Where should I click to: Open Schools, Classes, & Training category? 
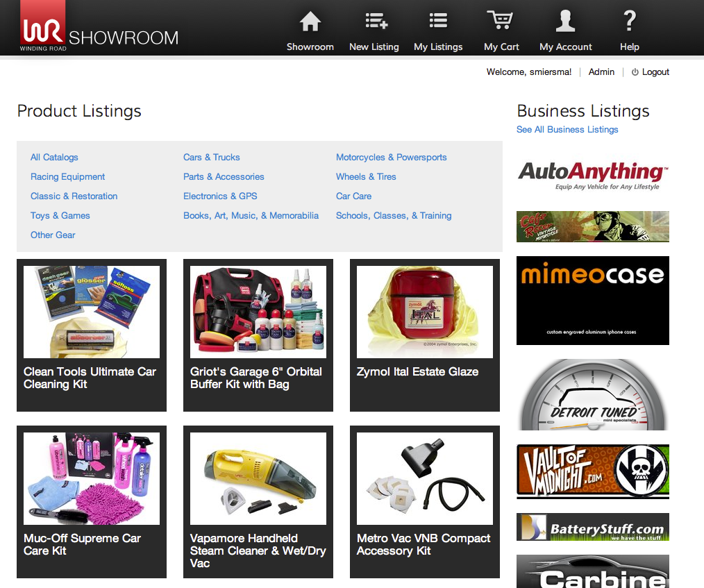(x=394, y=215)
